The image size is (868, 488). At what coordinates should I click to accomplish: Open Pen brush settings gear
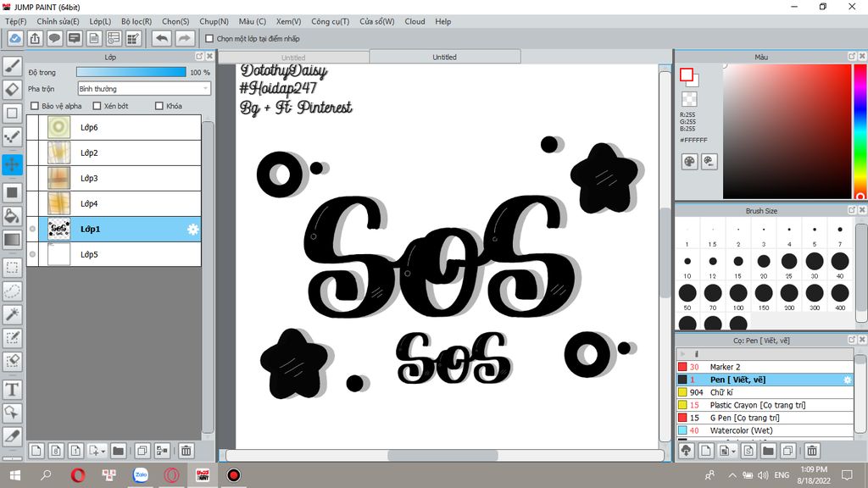(x=847, y=380)
